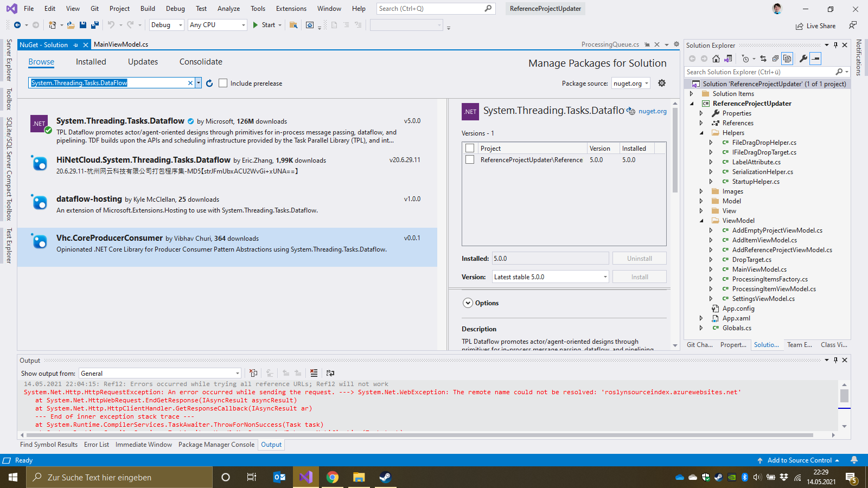Screen dimensions: 868x488
Task: Expand the Images folder
Action: coord(701,191)
